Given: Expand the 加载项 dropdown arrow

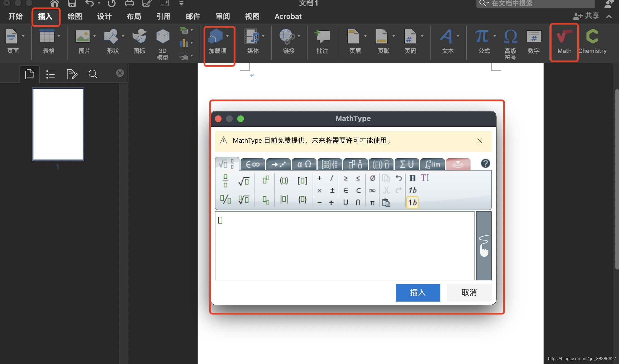Looking at the screenshot, I should point(227,36).
